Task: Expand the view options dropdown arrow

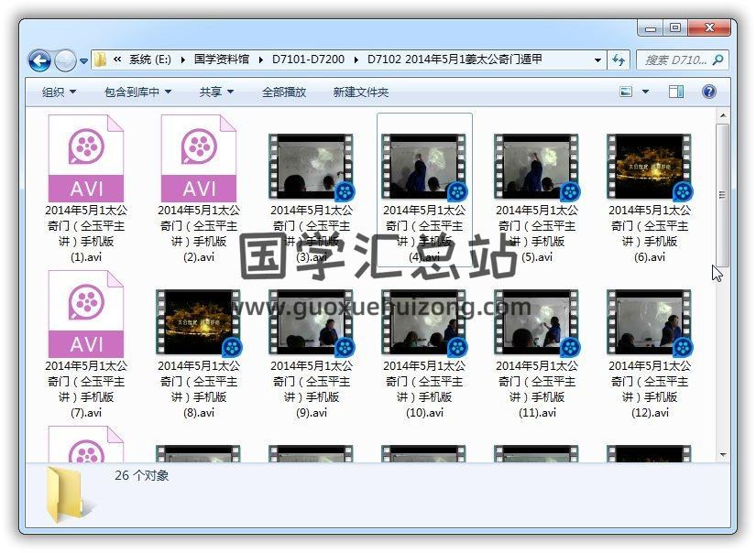Action: (645, 92)
